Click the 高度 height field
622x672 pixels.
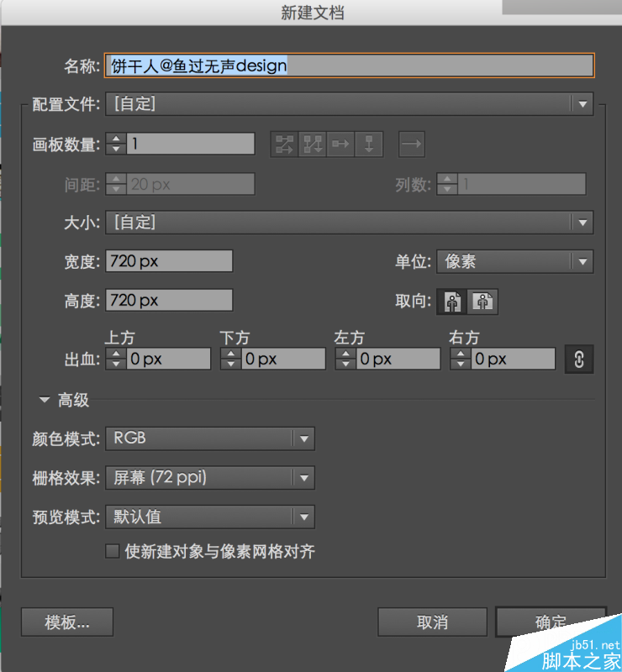[169, 301]
